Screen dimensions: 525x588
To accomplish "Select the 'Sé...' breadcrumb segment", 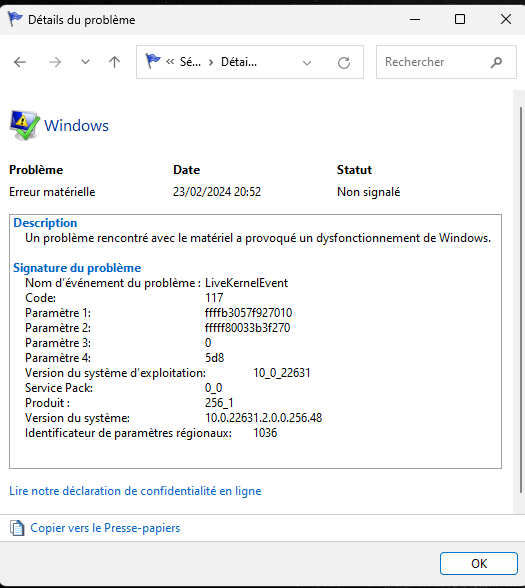I will coord(190,62).
